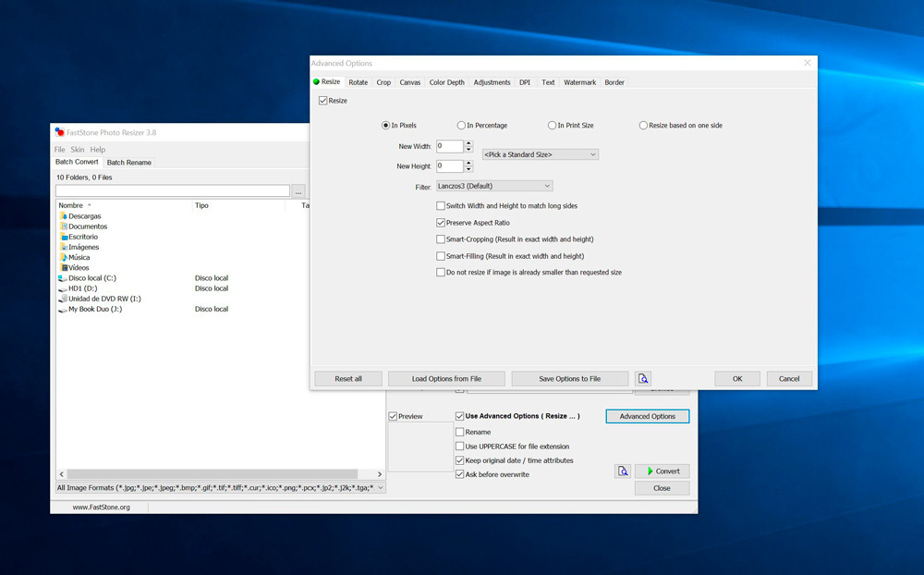Screen dimensions: 924x575
Task: Click the My Book Duo drive icon
Action: [63, 310]
